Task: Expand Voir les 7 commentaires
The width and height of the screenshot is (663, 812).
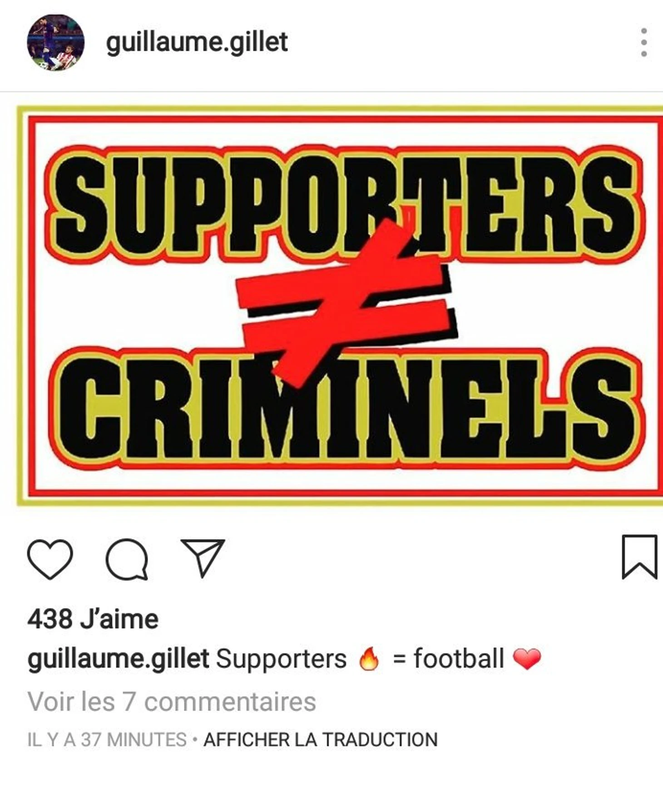Action: tap(172, 702)
